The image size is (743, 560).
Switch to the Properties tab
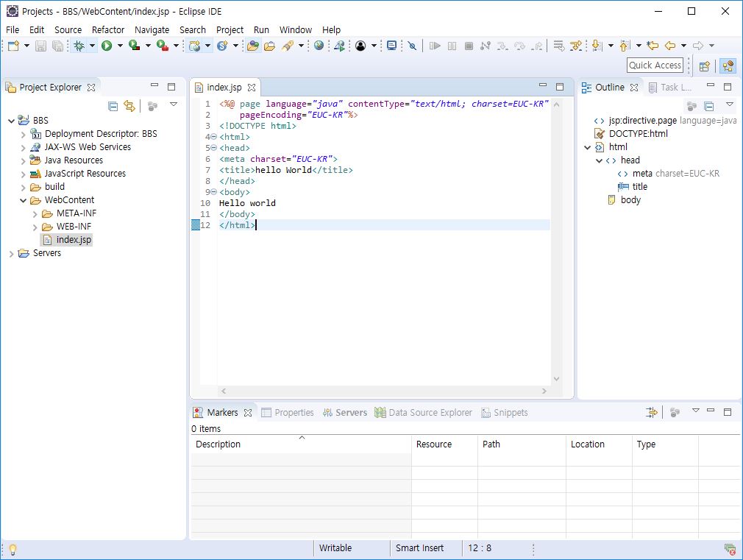288,413
